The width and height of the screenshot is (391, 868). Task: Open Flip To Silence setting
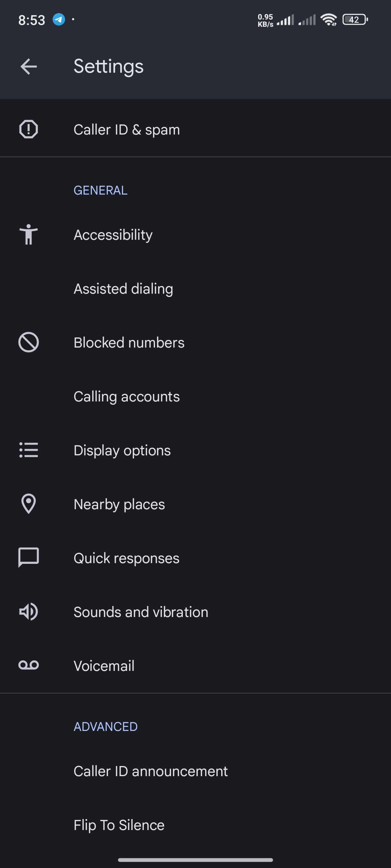[x=119, y=825]
